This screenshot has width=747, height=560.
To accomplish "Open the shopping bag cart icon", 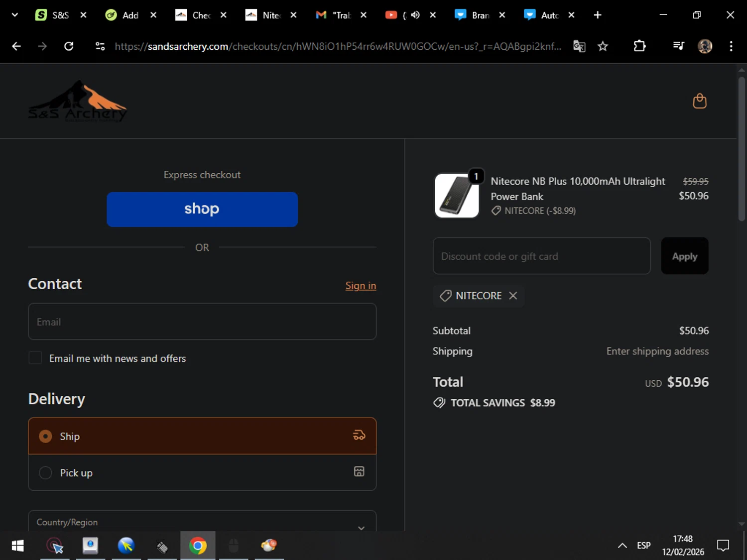I will pos(700,101).
